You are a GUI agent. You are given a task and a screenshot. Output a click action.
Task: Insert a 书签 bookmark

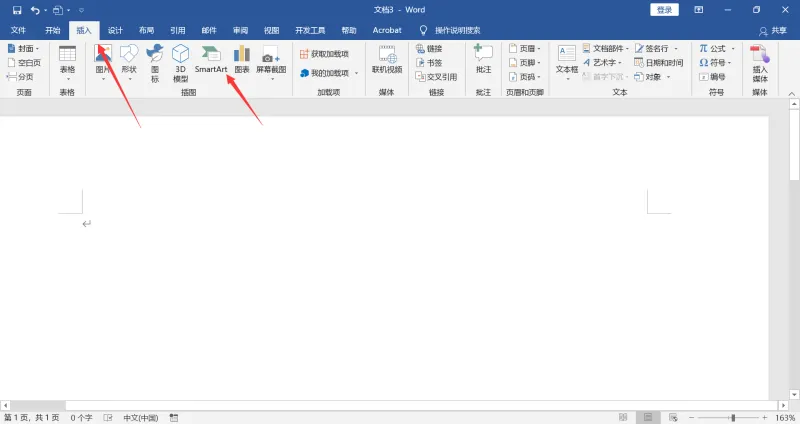429,63
